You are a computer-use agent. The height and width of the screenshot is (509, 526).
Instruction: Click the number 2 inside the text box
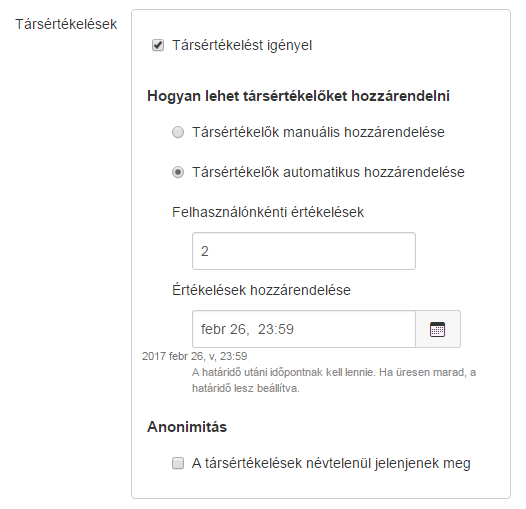(x=205, y=251)
